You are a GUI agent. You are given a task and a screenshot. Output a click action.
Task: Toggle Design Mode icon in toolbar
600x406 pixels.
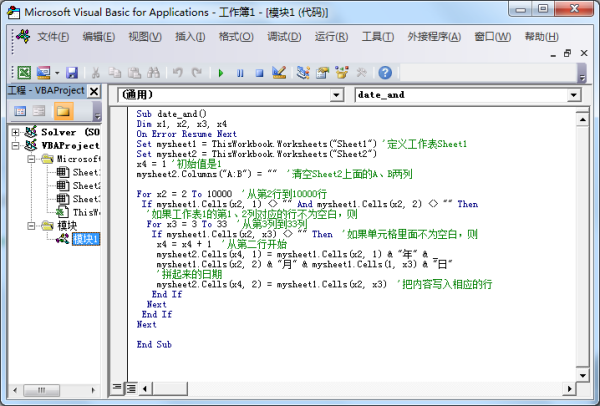click(x=278, y=73)
